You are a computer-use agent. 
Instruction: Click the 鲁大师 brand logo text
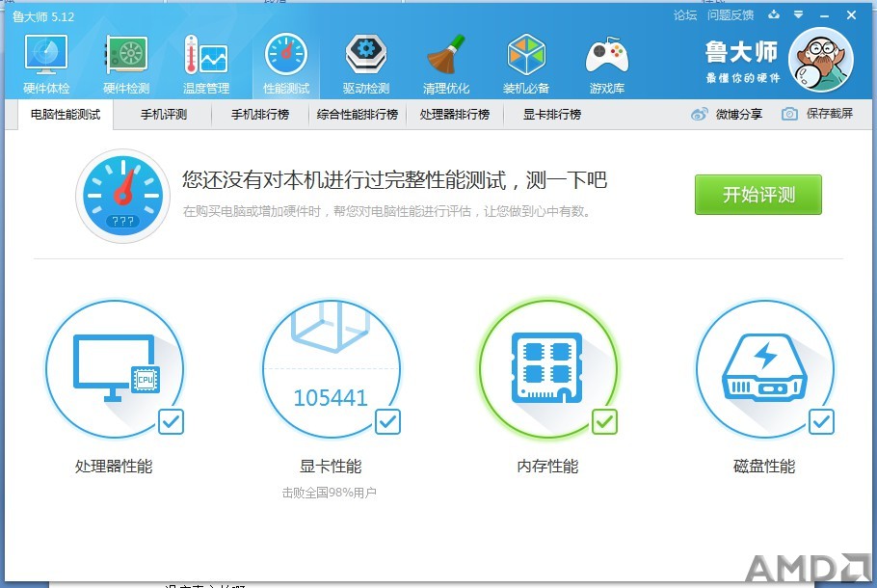click(742, 53)
